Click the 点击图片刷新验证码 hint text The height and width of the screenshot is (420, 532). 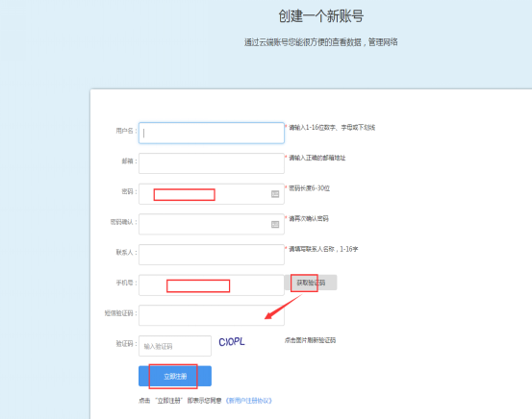310,340
